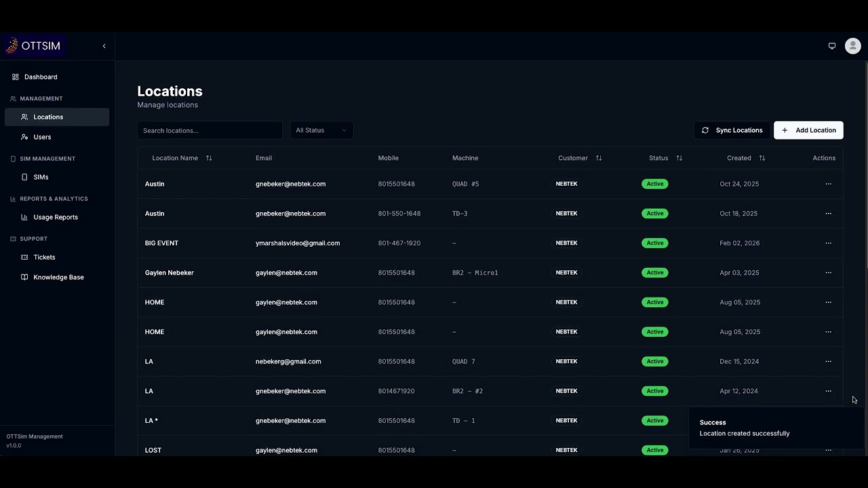The width and height of the screenshot is (868, 488).
Task: Open Dashboard in the sidebar
Action: [x=57, y=77]
